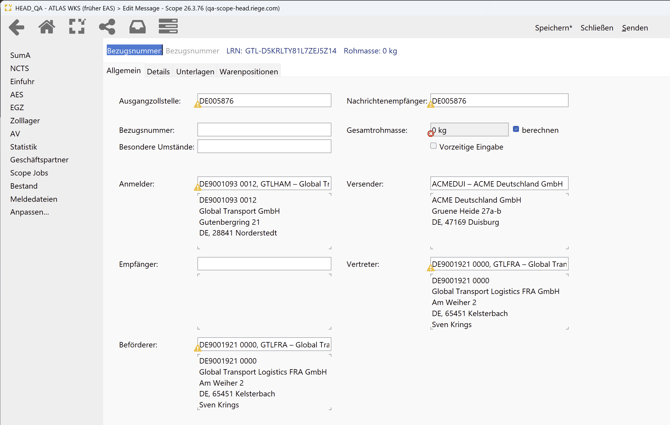The width and height of the screenshot is (670, 425).
Task: Enable the Vorzeitige Eingabe checkbox
Action: click(434, 146)
